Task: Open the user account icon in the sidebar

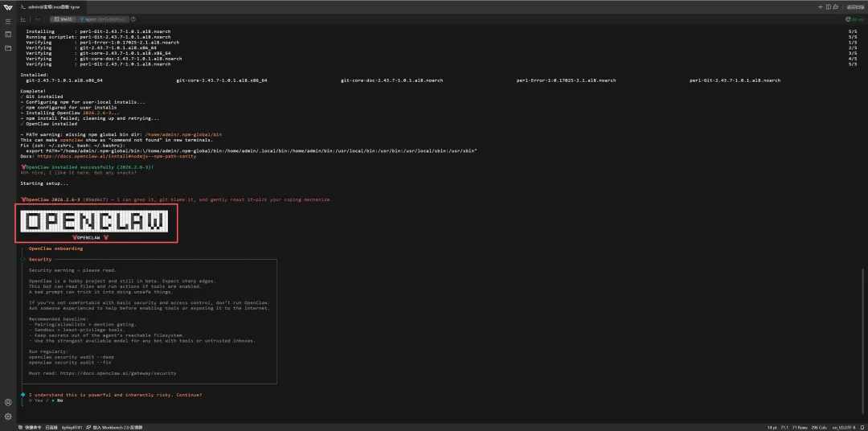Action: point(8,402)
